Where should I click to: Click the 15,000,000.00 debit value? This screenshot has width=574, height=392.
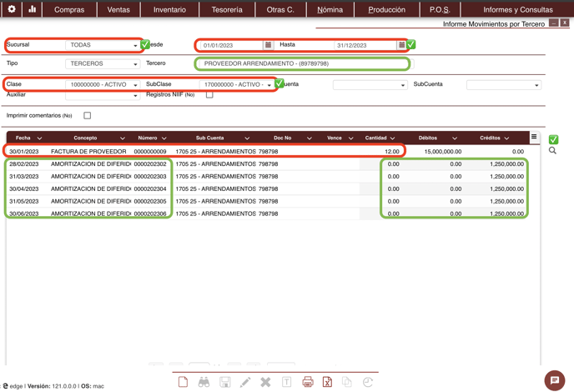(443, 152)
